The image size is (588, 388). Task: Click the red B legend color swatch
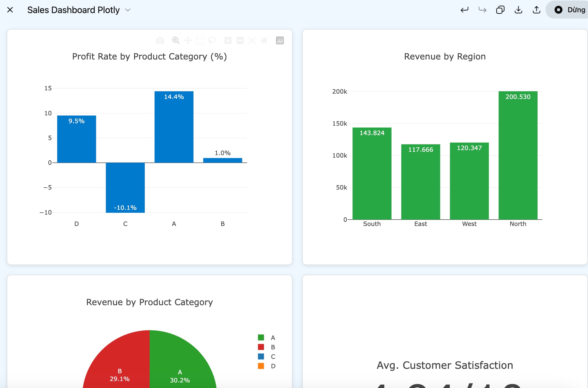point(261,347)
